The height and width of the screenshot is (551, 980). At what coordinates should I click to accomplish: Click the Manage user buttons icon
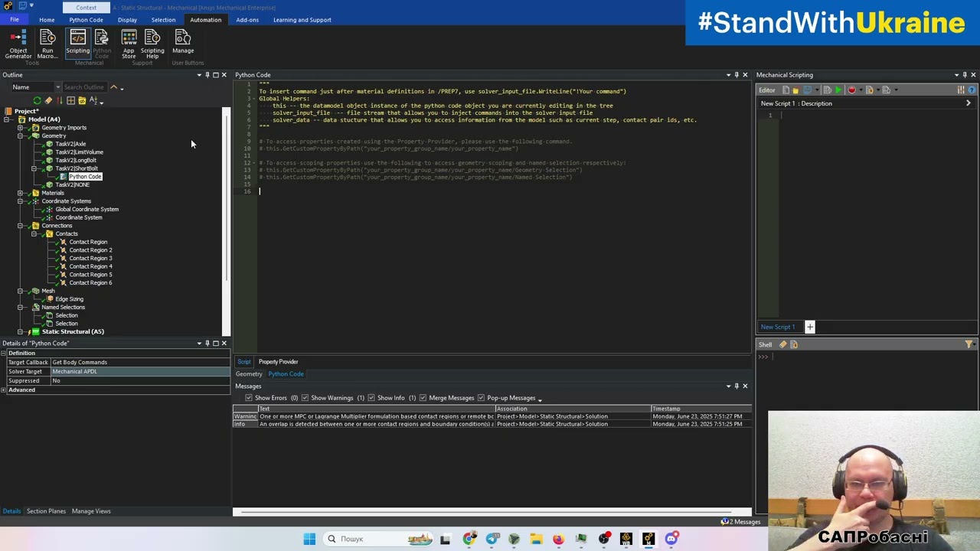tap(183, 43)
